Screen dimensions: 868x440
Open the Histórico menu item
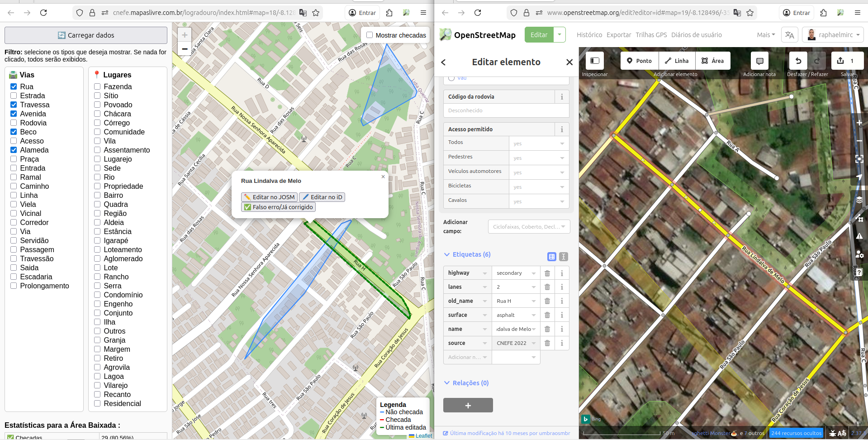point(589,35)
